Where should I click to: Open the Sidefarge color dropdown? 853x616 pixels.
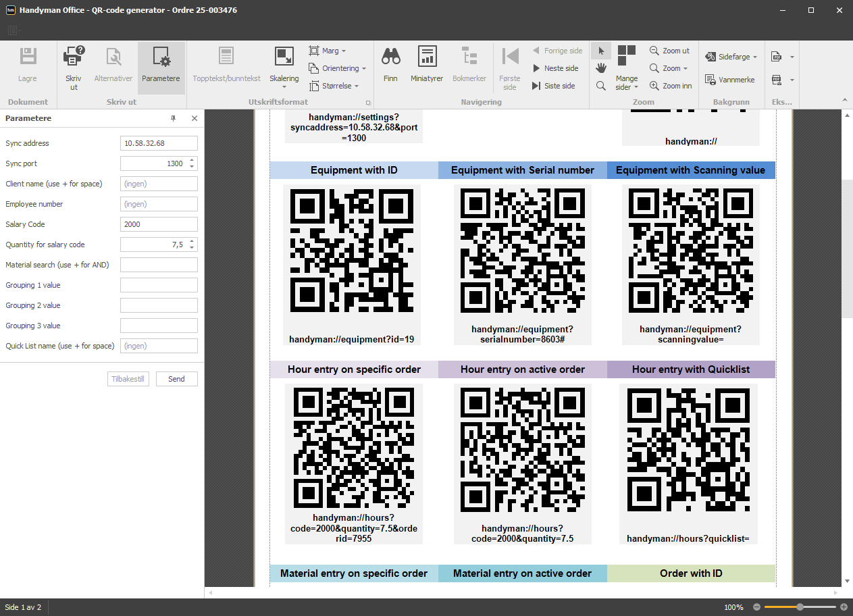(731, 57)
